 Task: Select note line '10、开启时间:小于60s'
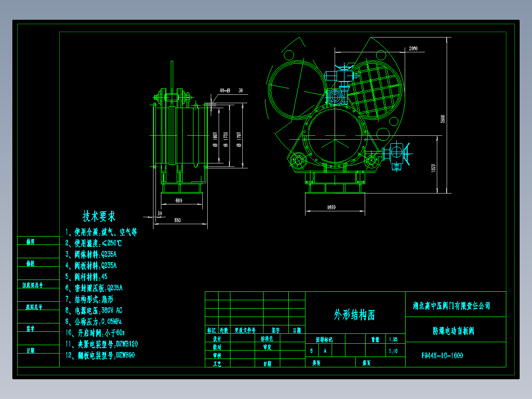coord(95,333)
